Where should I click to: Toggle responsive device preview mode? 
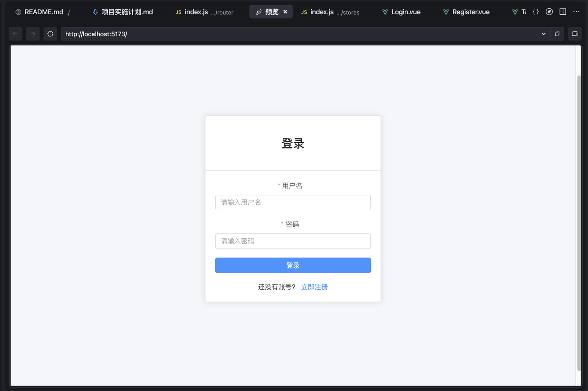pos(575,34)
